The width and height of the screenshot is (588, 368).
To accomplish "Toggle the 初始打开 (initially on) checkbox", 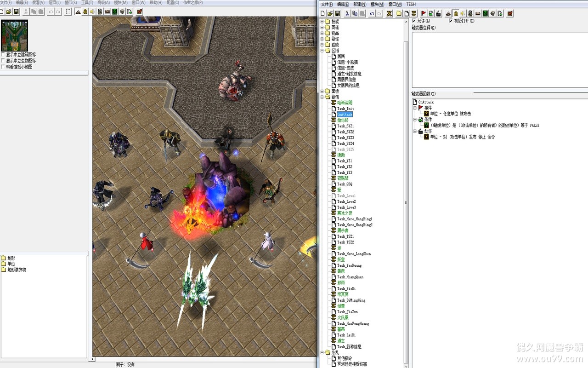I will coord(451,21).
